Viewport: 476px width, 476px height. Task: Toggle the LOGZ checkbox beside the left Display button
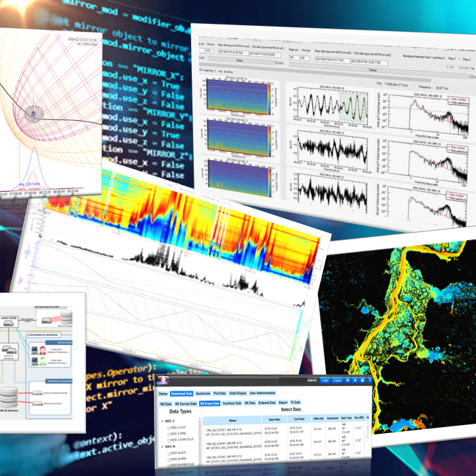(x=276, y=63)
